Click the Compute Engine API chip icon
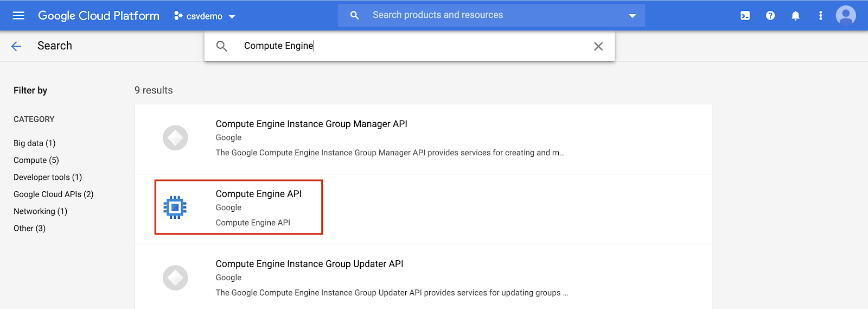Screen dimensions: 868x309 pyautogui.click(x=175, y=207)
